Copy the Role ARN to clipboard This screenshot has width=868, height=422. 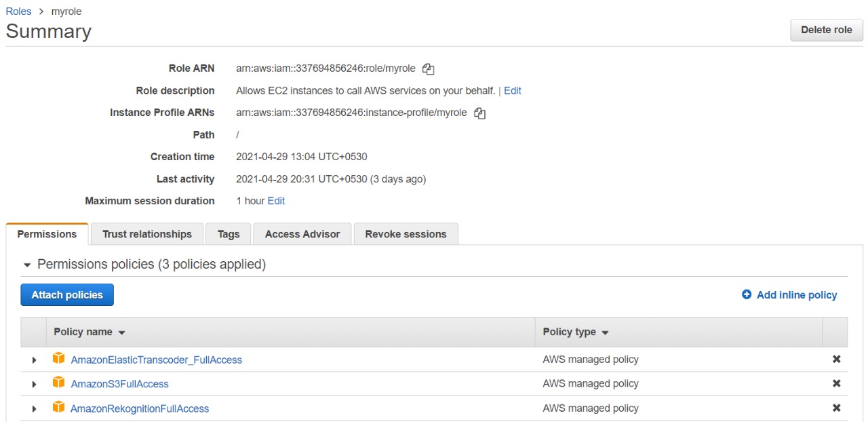click(x=428, y=69)
